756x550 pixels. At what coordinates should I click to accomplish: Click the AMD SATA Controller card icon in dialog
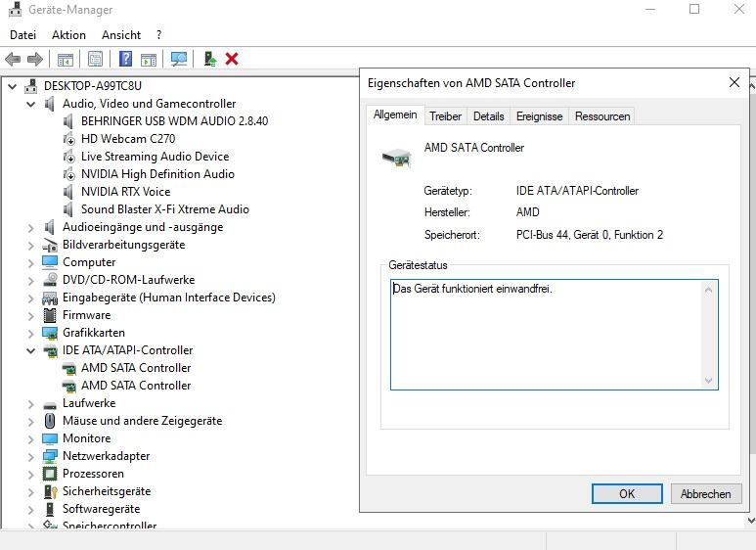point(396,158)
